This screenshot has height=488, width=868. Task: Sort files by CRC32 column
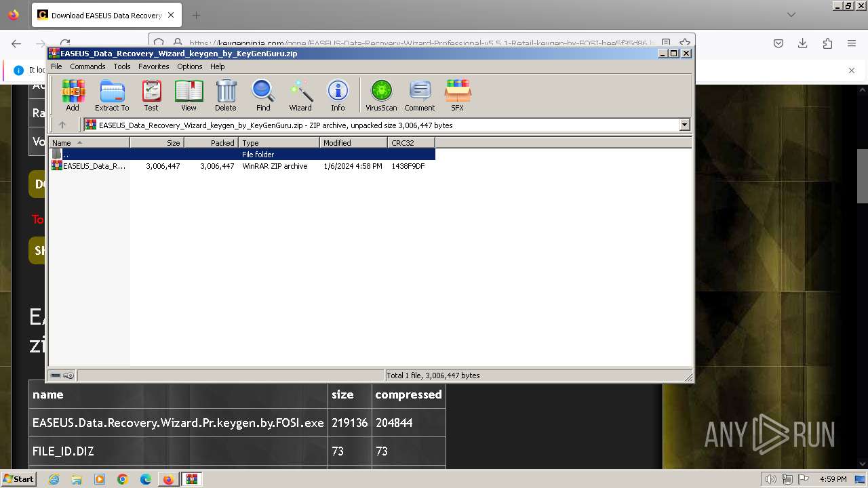(411, 142)
